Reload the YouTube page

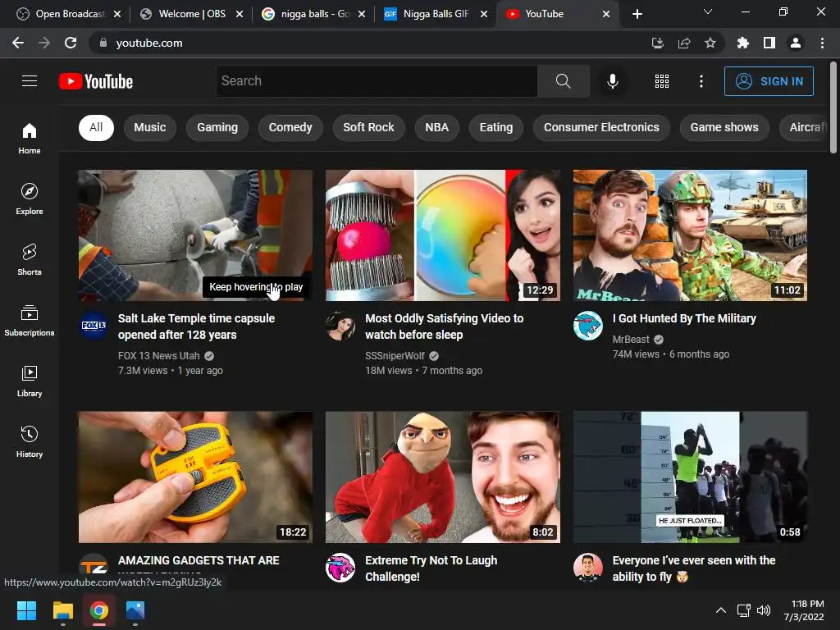pyautogui.click(x=71, y=43)
